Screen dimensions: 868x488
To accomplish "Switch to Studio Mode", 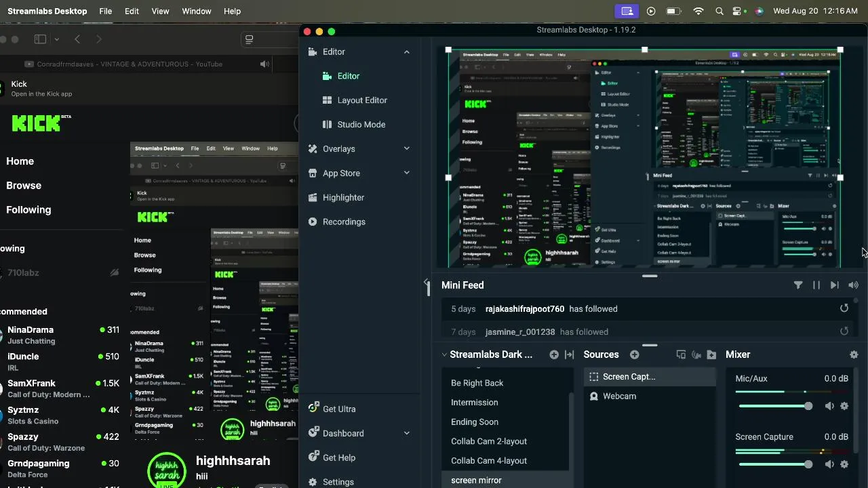I will [x=361, y=125].
